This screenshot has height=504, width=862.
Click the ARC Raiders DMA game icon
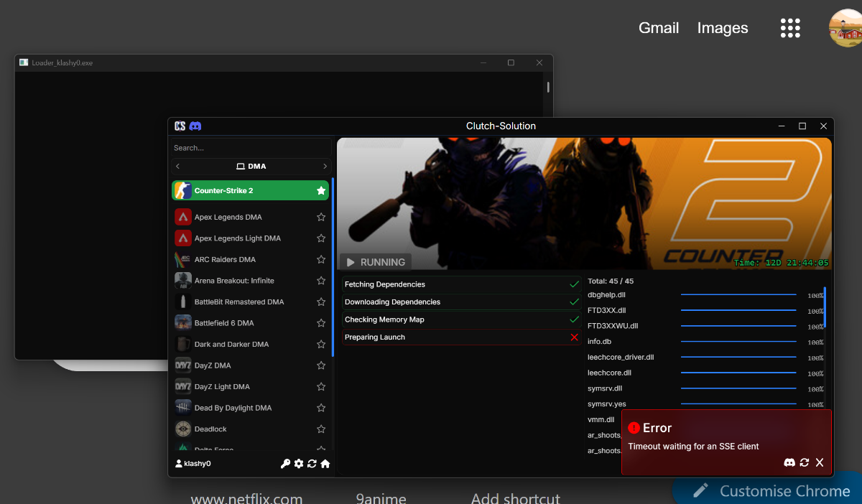[183, 259]
